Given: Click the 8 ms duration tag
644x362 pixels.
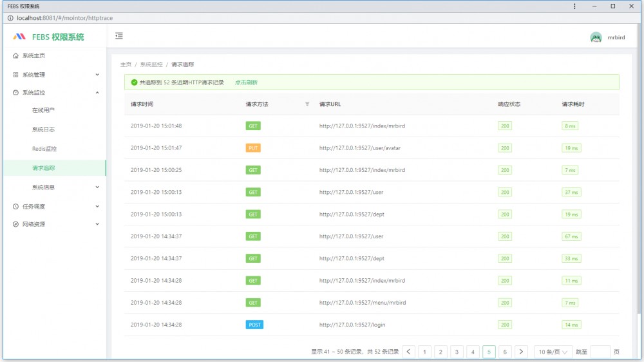Looking at the screenshot, I should point(570,126).
